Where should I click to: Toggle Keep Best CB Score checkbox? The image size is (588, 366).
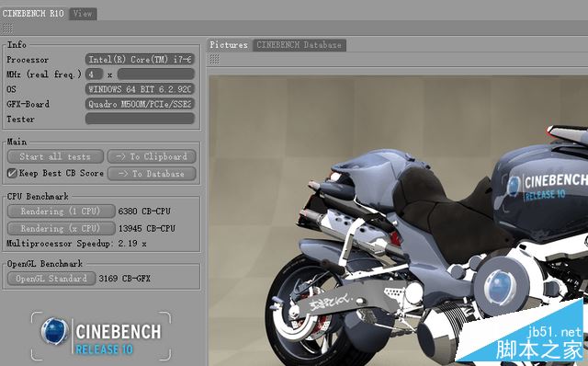[12, 173]
